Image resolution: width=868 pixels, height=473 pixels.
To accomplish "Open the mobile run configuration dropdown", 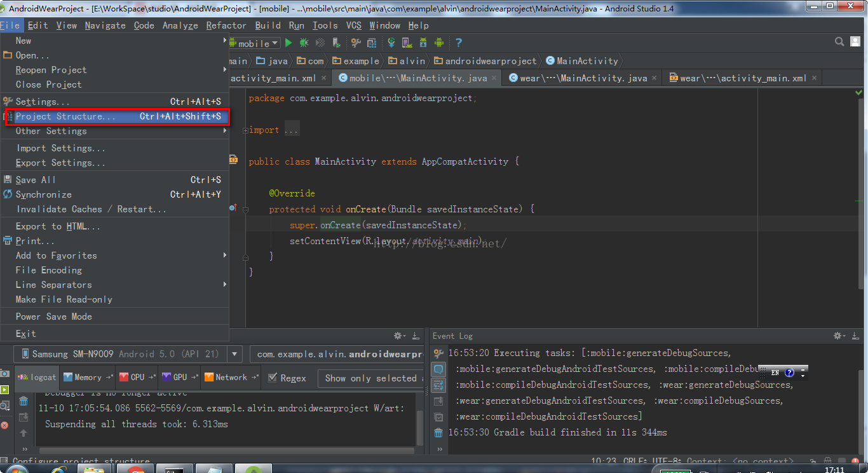I will [254, 43].
